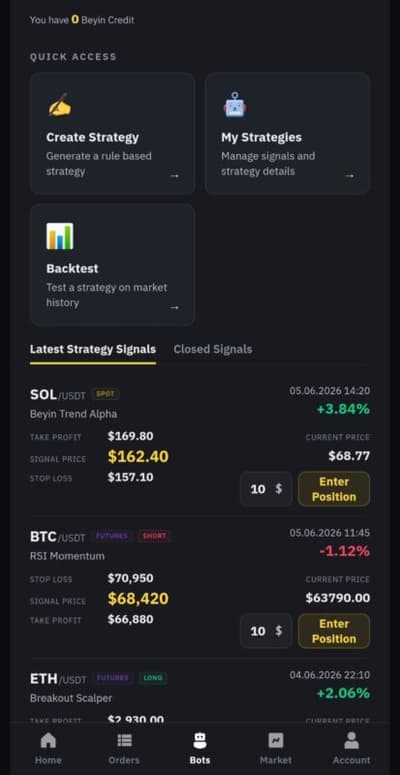Open the My Strategies card arrow
This screenshot has width=400, height=775.
pyautogui.click(x=350, y=176)
